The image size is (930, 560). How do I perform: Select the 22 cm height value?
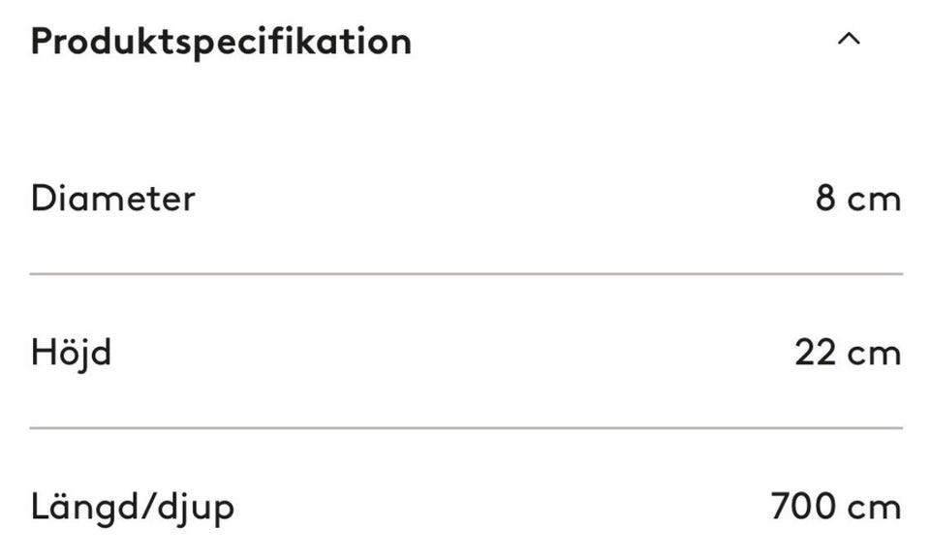click(848, 352)
